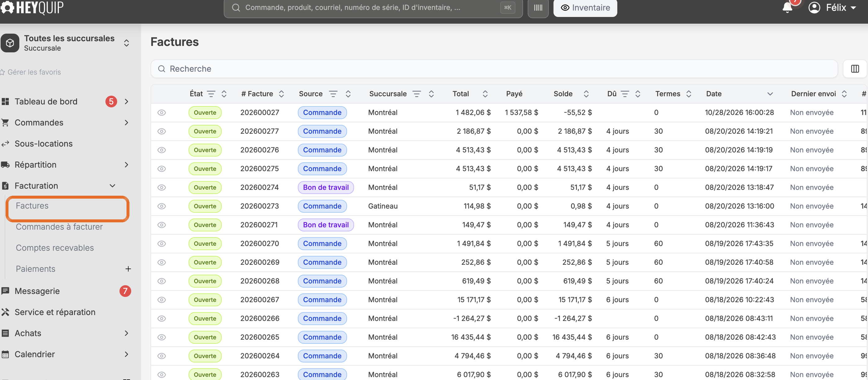The width and height of the screenshot is (868, 380).
Task: Sort the Dernier envoi column
Action: tap(844, 94)
